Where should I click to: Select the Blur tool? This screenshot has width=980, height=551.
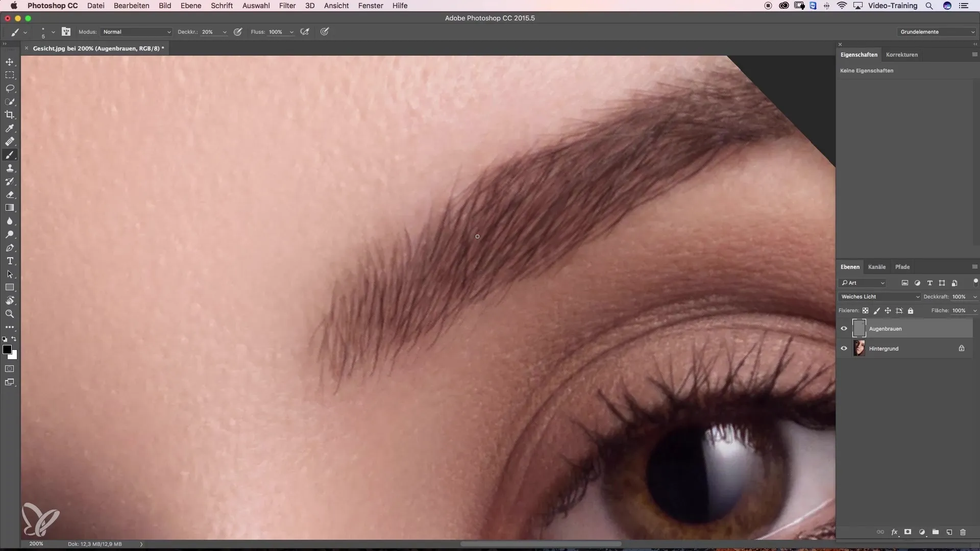(10, 221)
